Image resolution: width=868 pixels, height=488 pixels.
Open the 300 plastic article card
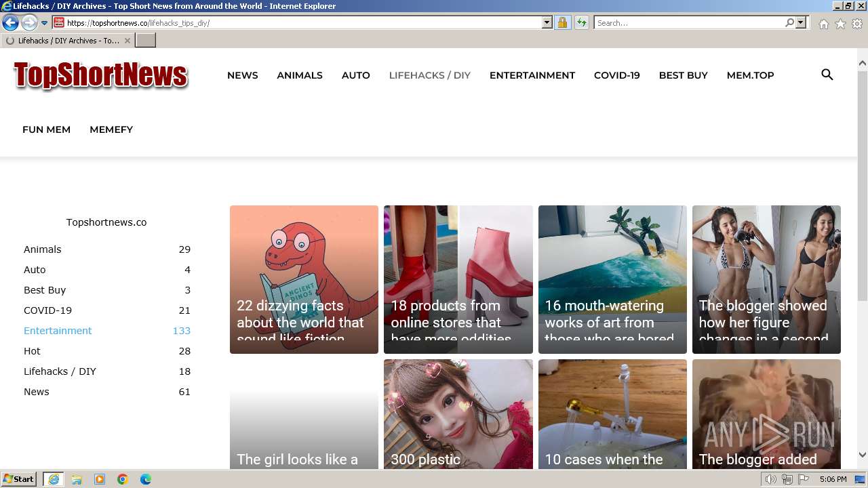pos(458,414)
